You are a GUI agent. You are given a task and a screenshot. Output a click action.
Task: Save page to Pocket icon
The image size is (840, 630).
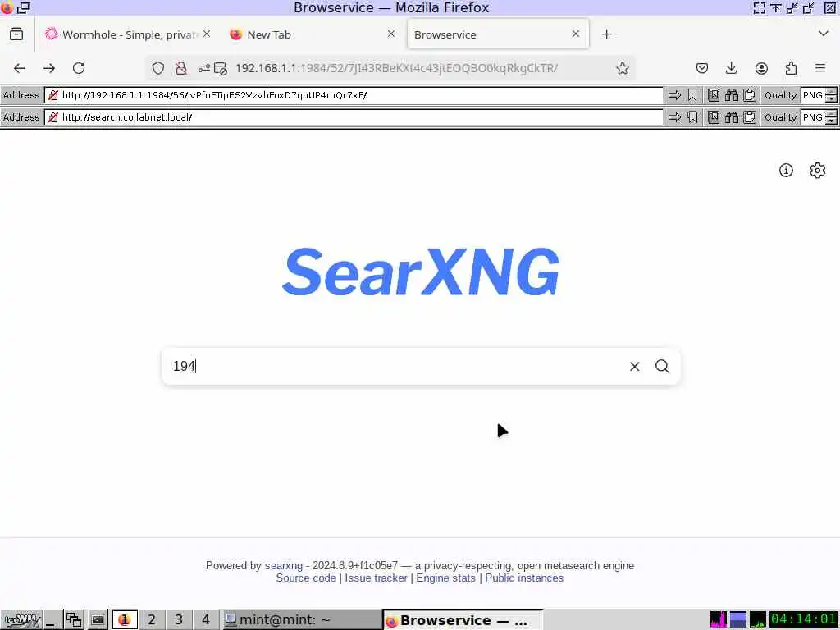[702, 68]
